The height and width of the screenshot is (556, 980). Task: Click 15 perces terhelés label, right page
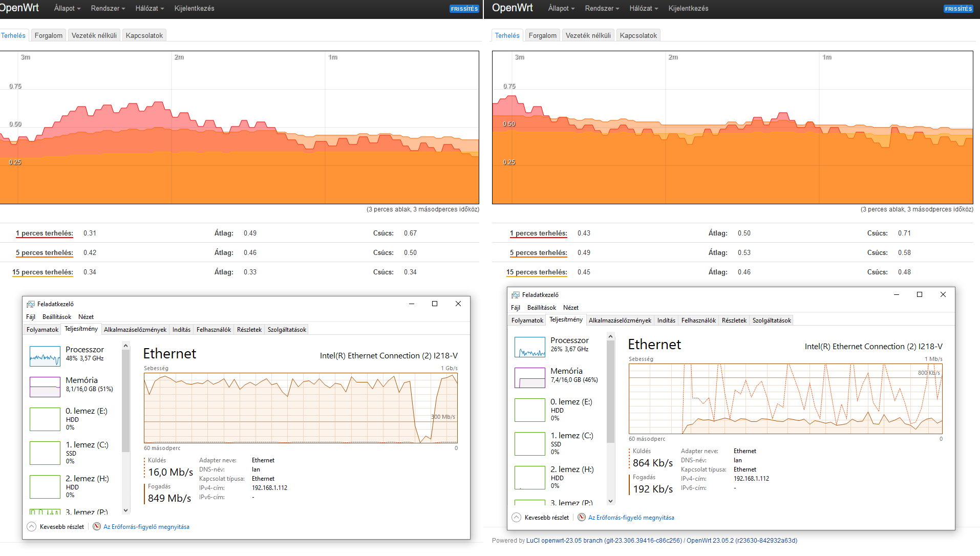pyautogui.click(x=537, y=272)
